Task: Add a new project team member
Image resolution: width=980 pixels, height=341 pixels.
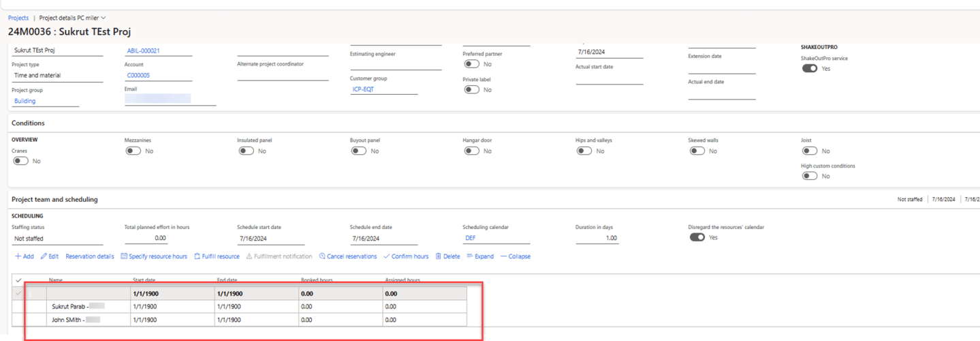Action: tap(24, 256)
